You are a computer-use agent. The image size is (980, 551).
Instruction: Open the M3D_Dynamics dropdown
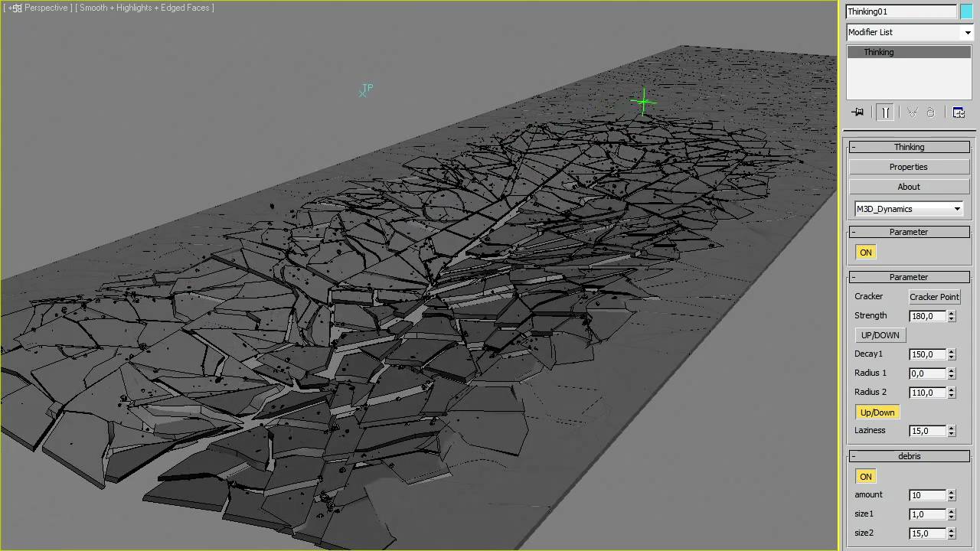909,209
